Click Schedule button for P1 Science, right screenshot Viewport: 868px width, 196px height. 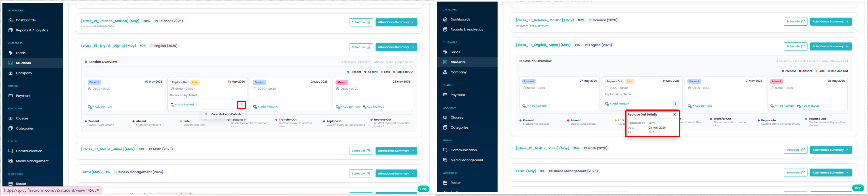point(796,22)
